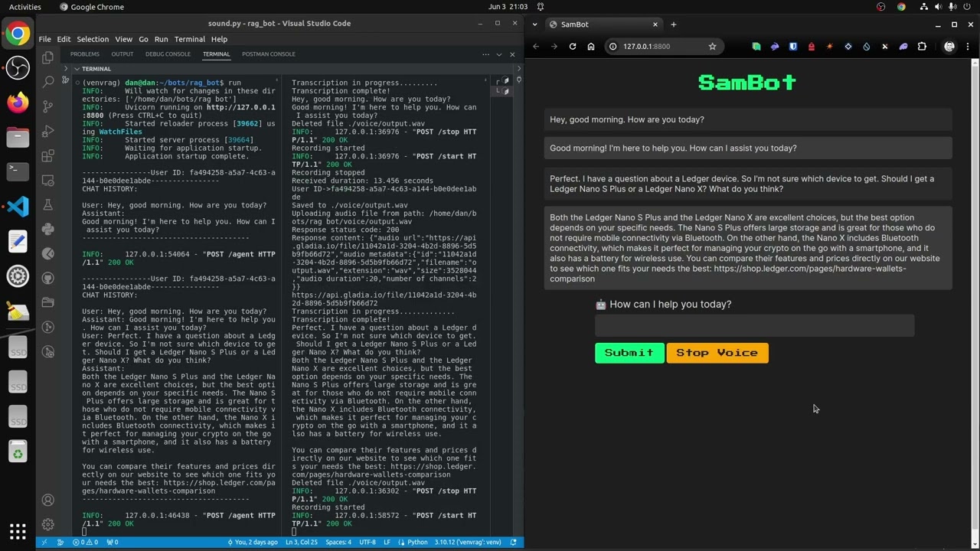View site information icon in address bar

pos(612,46)
